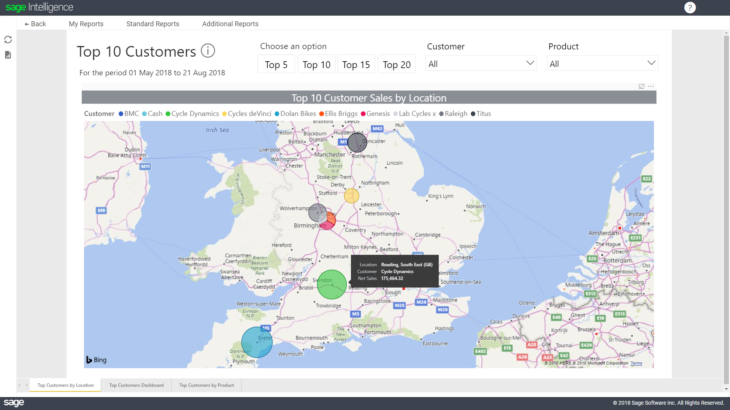Switch to Top Customers Dashboard tab
The image size is (730, 410).
point(136,385)
